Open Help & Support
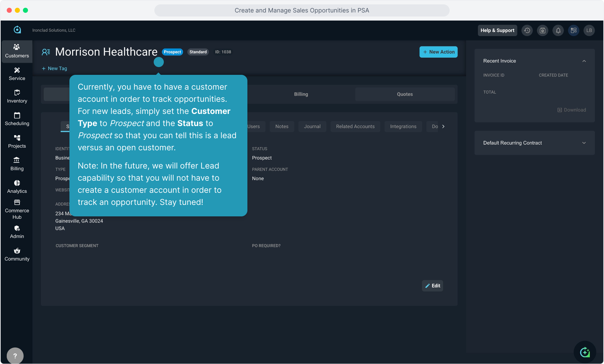Screen dimensions: 604x364 [x=497, y=30]
